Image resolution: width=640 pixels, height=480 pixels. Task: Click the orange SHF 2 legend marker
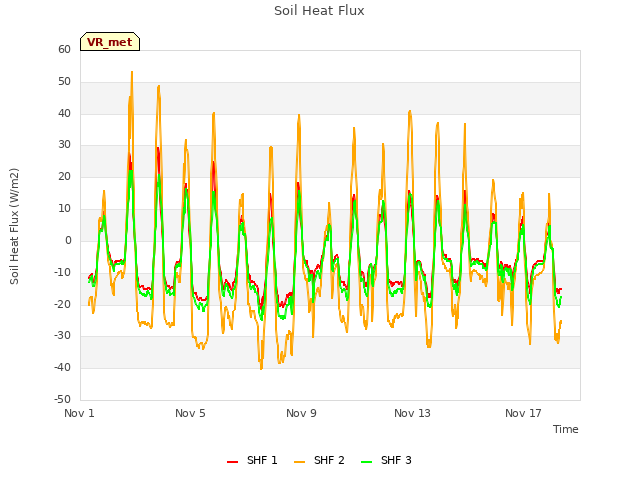pos(299,462)
